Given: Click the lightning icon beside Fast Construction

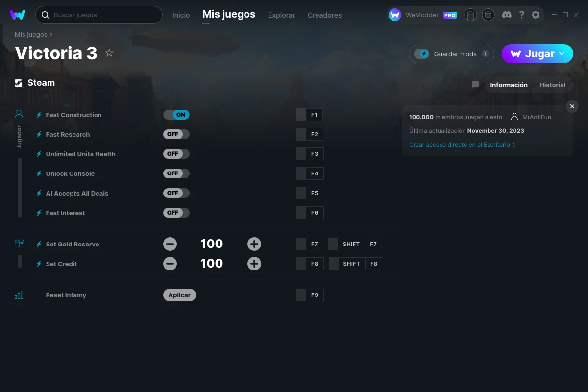Looking at the screenshot, I should pos(39,115).
